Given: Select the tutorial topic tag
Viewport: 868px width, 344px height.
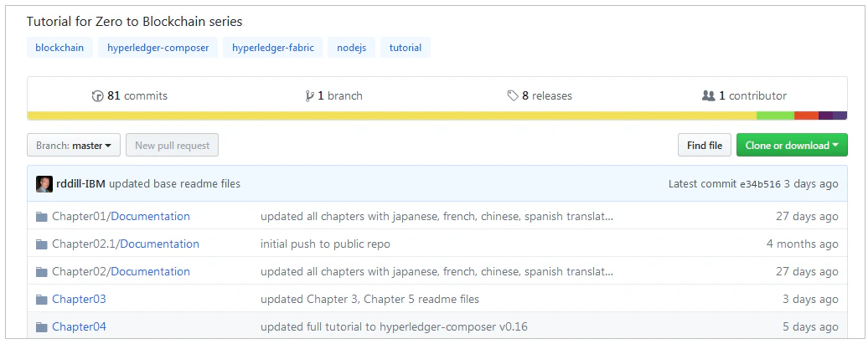Looking at the screenshot, I should 406,48.
